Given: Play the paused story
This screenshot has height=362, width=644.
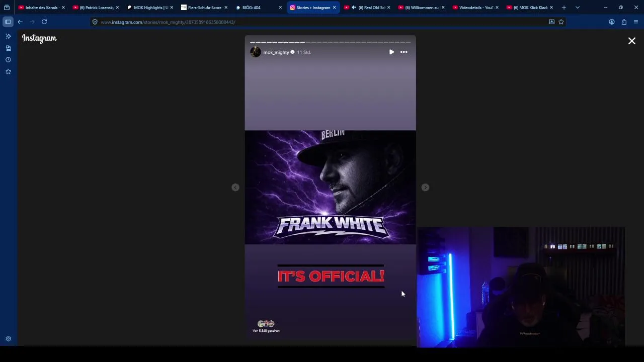Looking at the screenshot, I should 391,52.
